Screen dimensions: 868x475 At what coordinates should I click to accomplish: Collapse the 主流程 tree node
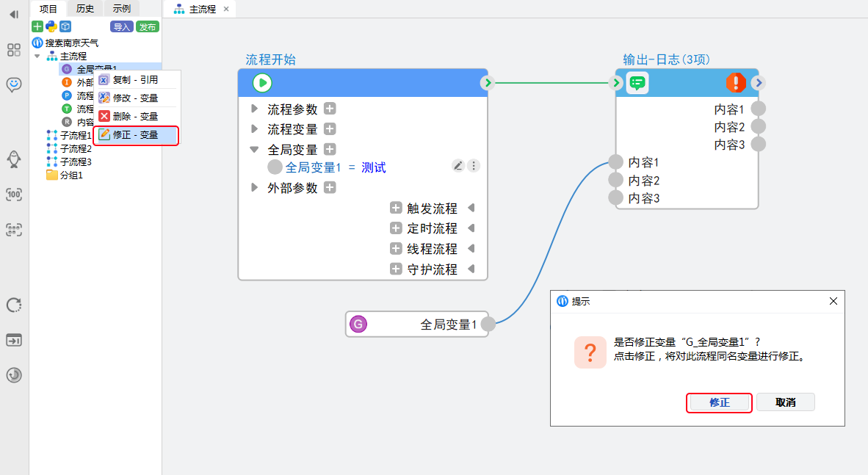pyautogui.click(x=37, y=56)
